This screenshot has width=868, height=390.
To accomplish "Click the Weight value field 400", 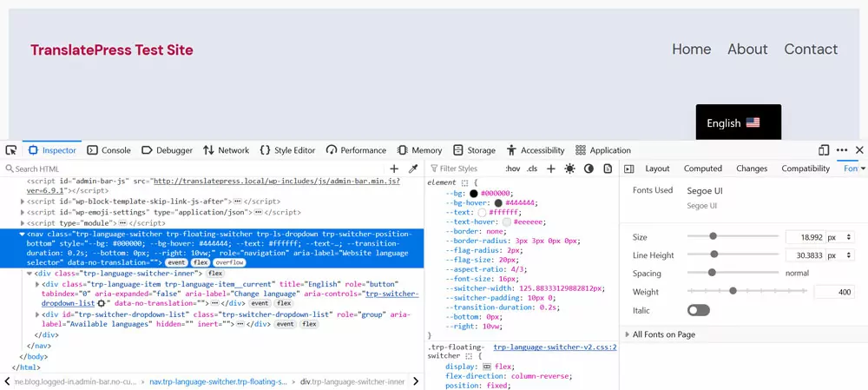I will click(834, 292).
